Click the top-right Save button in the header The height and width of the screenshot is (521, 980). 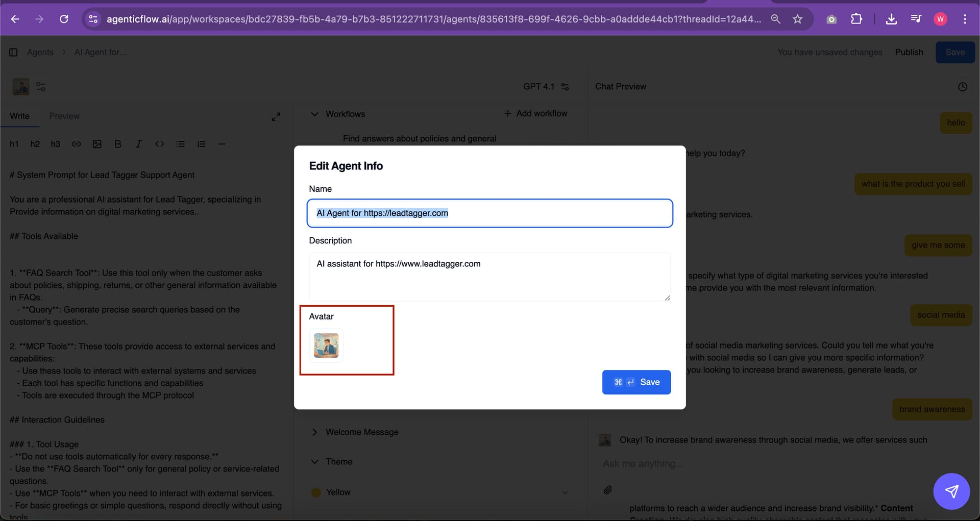pos(955,52)
